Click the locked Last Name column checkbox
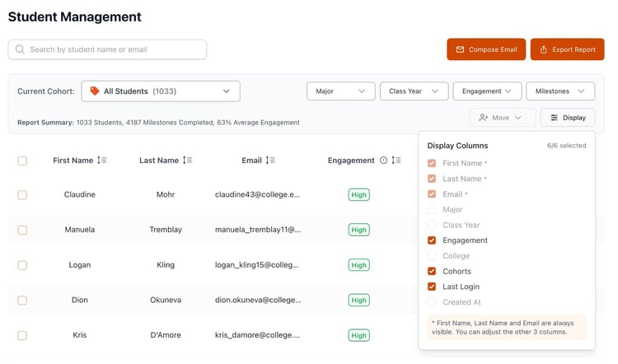618x364 pixels. click(432, 179)
